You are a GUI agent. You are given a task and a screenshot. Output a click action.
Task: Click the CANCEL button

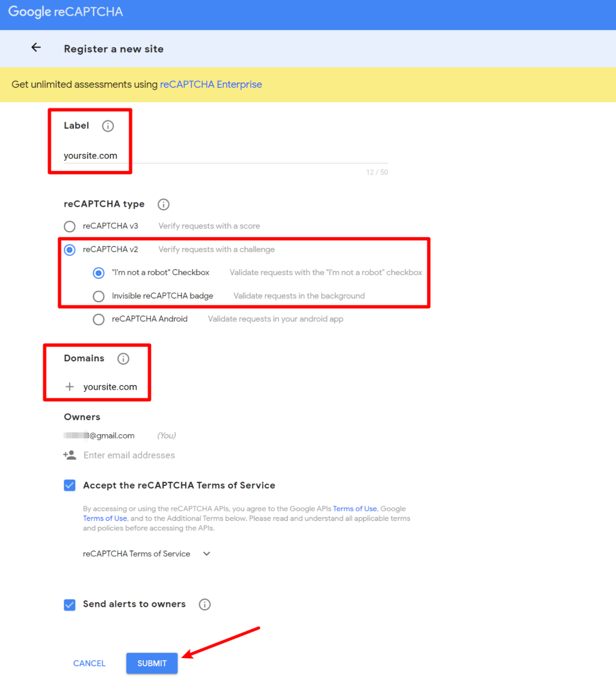click(89, 663)
